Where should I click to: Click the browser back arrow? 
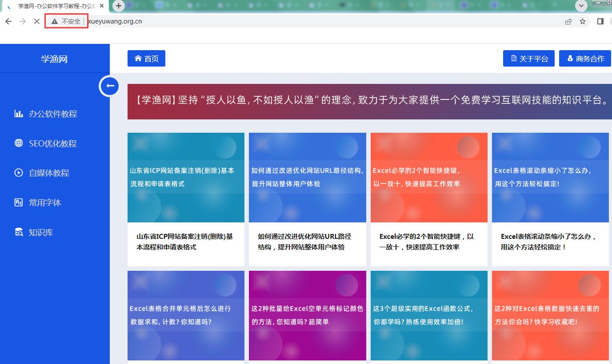[8, 21]
